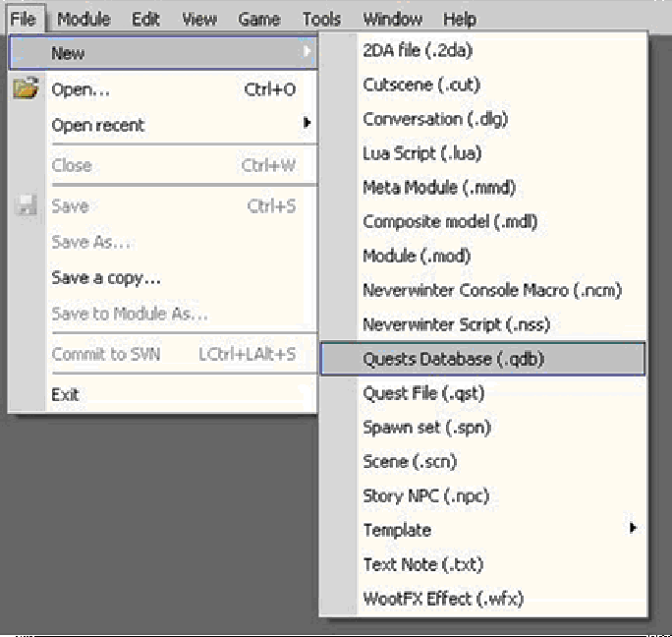Image resolution: width=672 pixels, height=637 pixels.
Task: Create a new Quests Database (.qdb)
Action: click(453, 359)
